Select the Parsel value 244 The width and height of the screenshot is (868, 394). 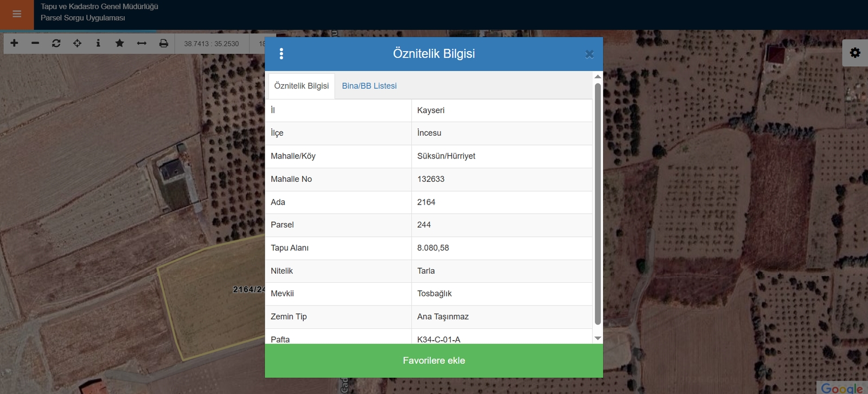(502, 225)
